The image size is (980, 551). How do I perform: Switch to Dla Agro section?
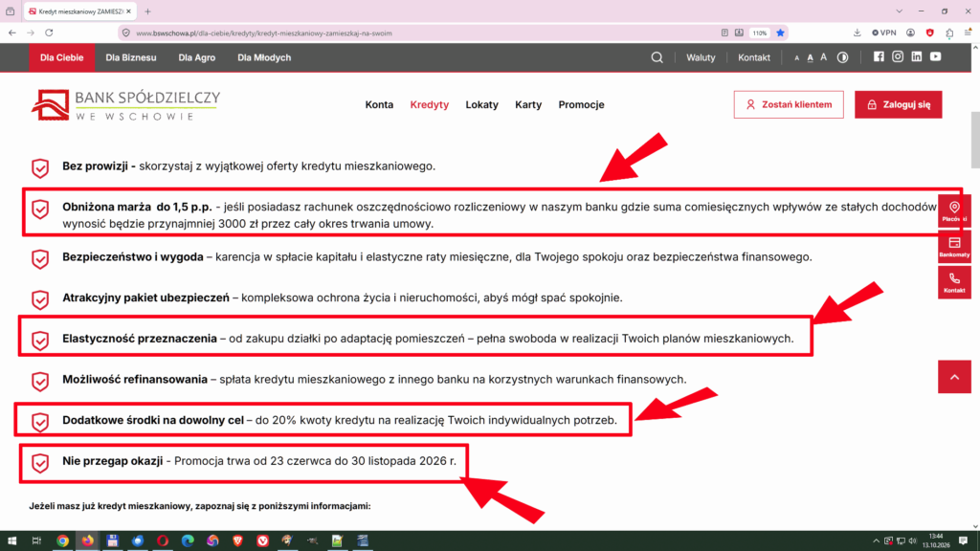197,57
